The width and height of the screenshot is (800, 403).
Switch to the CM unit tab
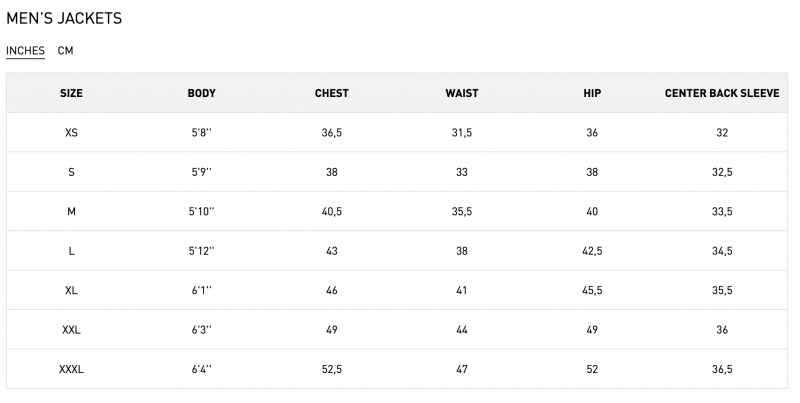65,51
